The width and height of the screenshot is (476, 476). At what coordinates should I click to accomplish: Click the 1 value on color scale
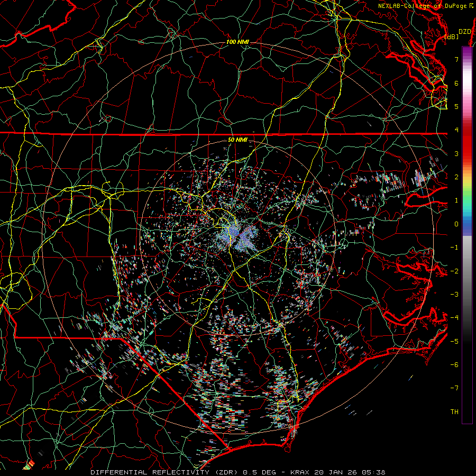456,200
